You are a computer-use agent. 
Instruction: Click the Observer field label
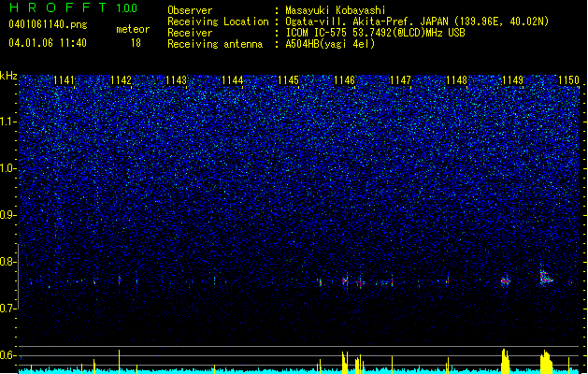coord(190,10)
